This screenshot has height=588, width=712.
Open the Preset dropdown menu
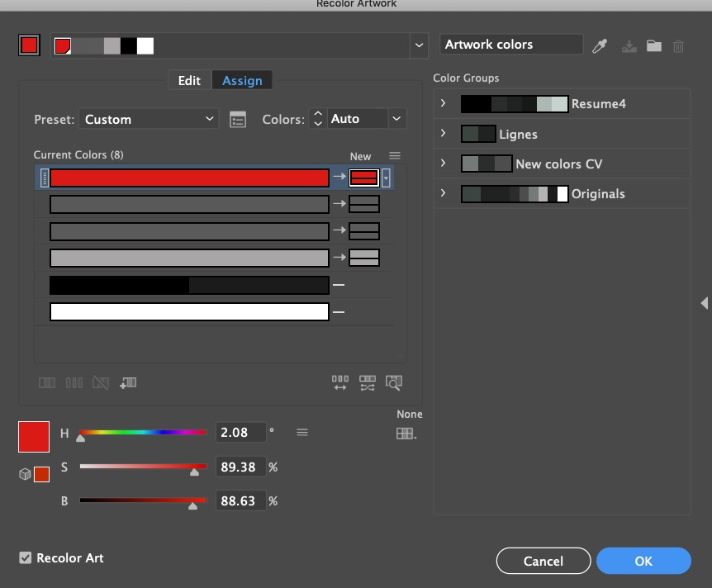pos(149,119)
